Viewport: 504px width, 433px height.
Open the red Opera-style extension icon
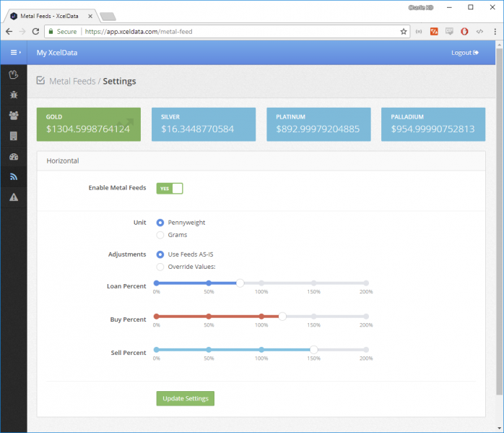point(464,31)
